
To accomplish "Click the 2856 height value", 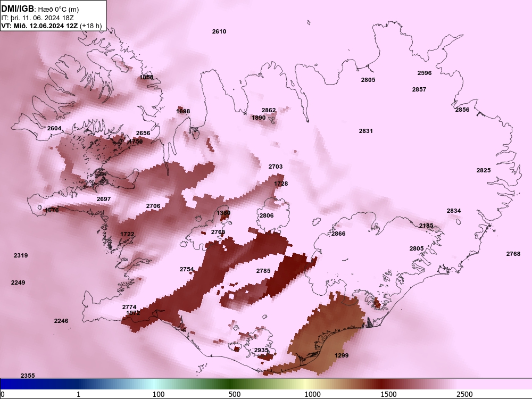I will point(462,110).
